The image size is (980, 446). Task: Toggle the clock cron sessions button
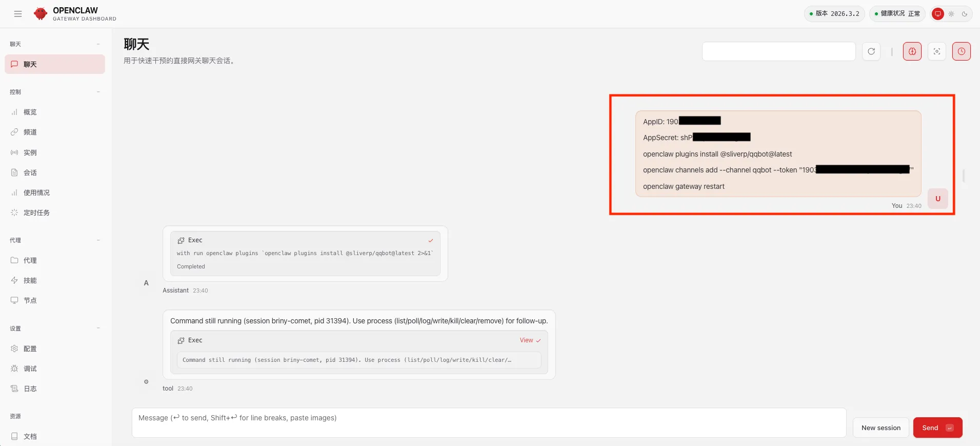click(962, 51)
